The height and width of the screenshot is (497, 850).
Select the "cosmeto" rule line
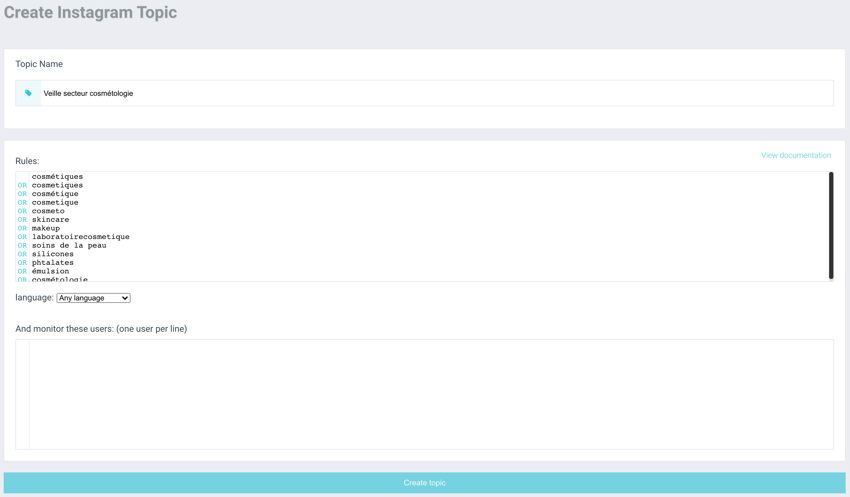coord(48,211)
